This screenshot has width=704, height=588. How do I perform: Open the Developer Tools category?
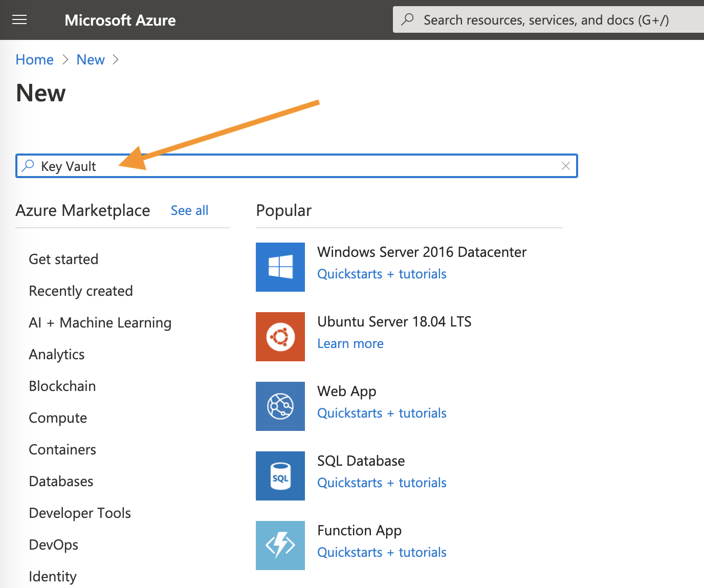click(80, 513)
